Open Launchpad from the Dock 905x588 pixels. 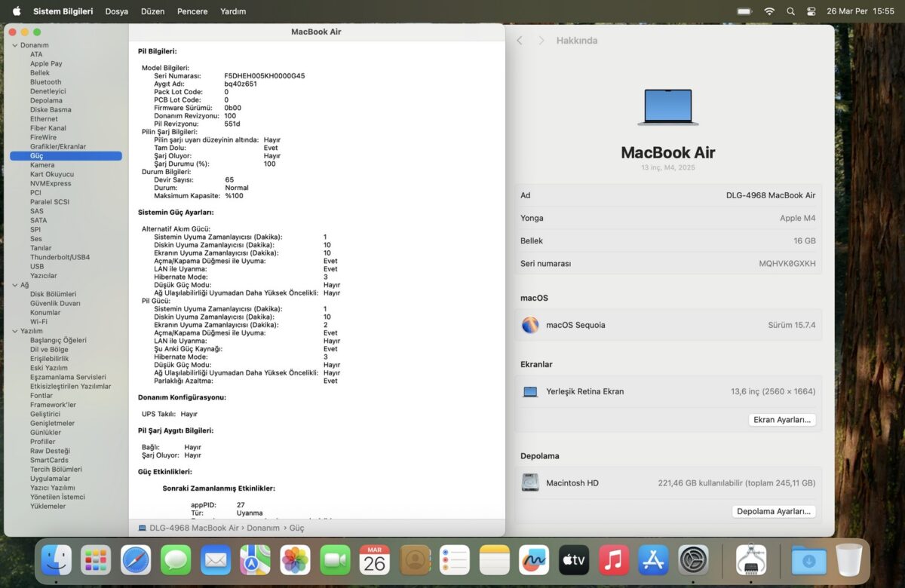pos(97,560)
